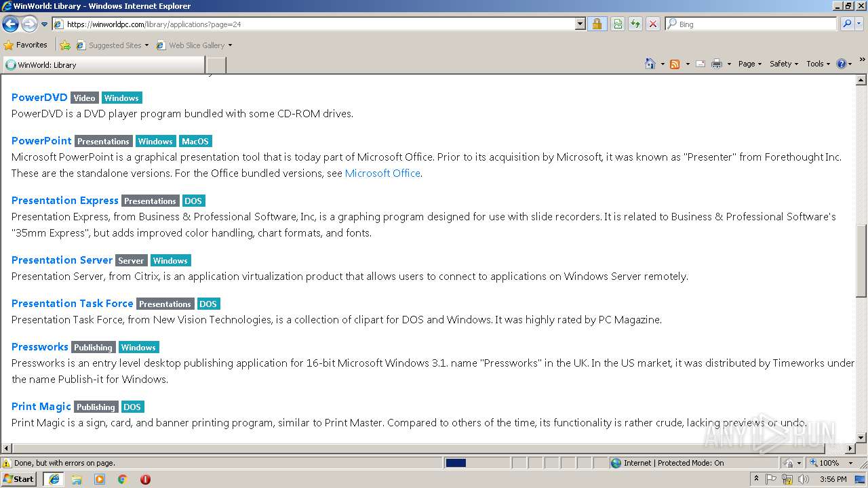Open a new blank tab
This screenshot has width=868, height=488.
[216, 65]
